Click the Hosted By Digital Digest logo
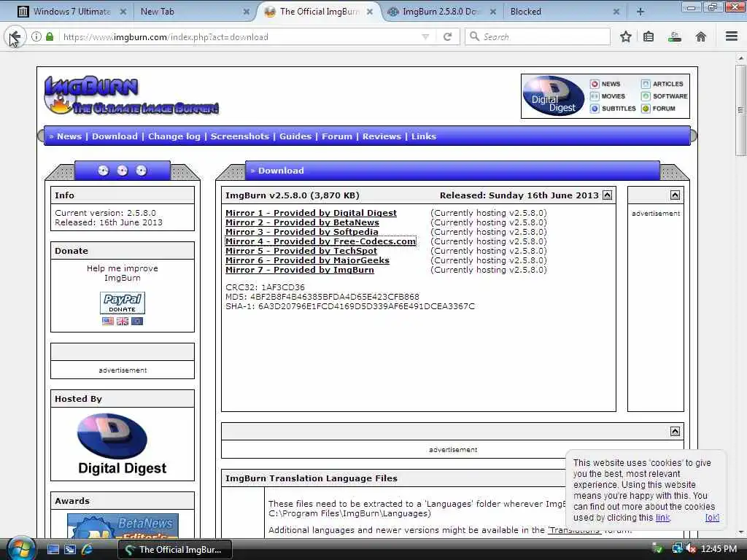747x560 pixels. click(x=122, y=444)
